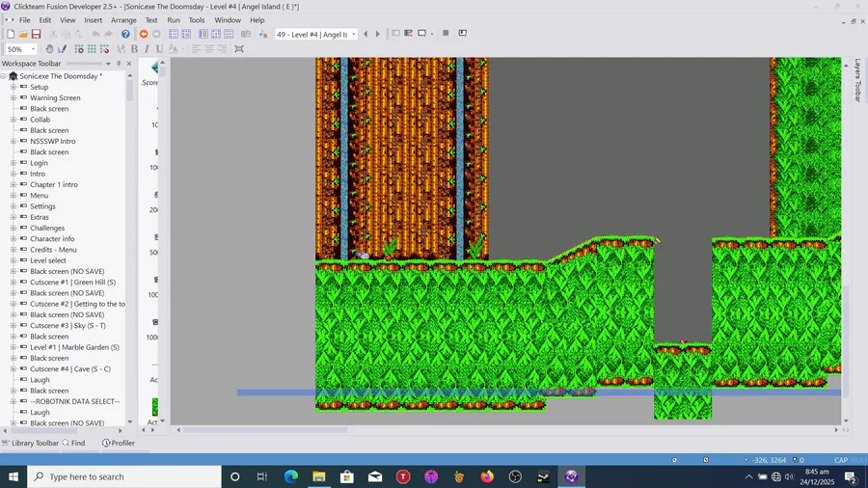Switch to the Profiler tab
Image resolution: width=868 pixels, height=488 pixels.
coord(119,444)
